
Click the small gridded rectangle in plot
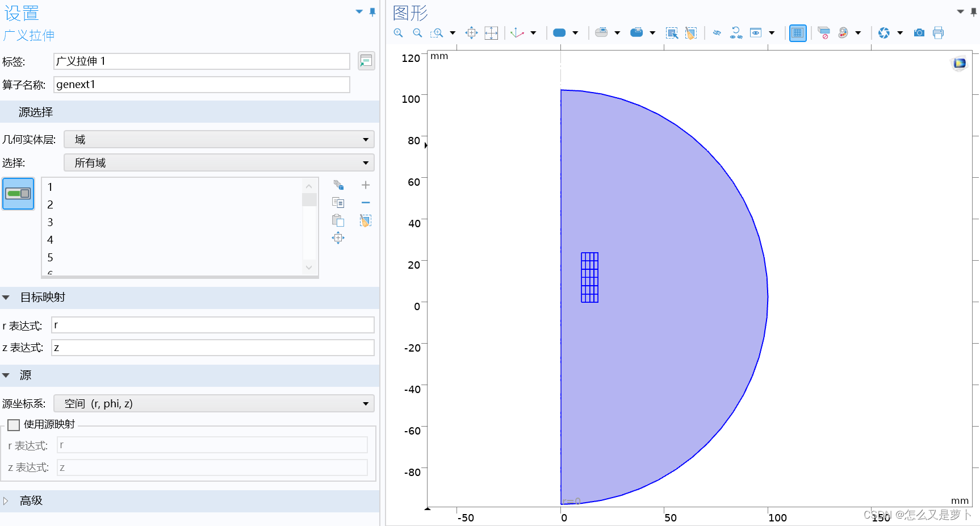pos(590,277)
